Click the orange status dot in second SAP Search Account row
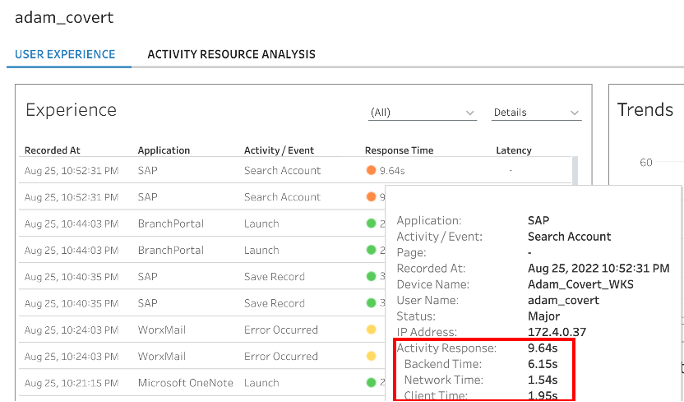684x402 pixels. pyautogui.click(x=371, y=197)
